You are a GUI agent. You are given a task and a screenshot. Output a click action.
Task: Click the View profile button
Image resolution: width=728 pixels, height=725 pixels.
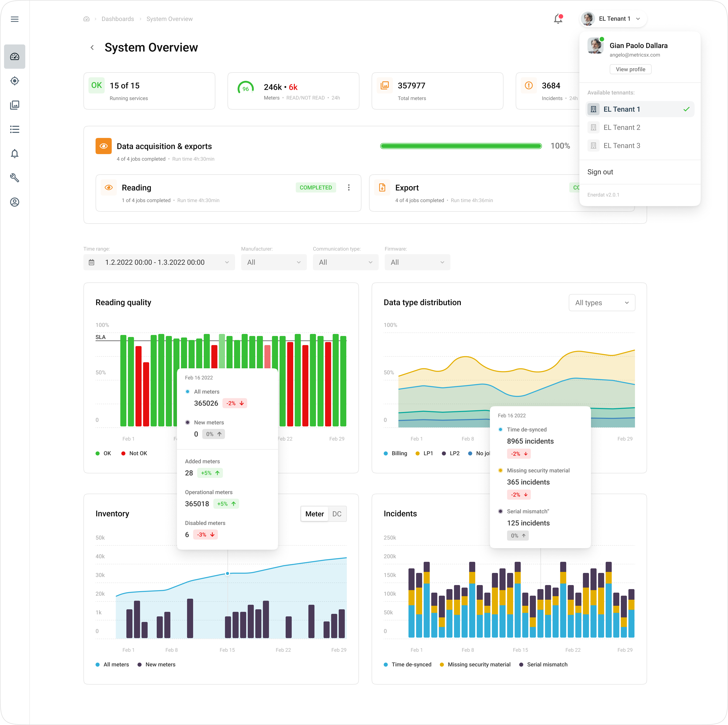[x=630, y=69]
